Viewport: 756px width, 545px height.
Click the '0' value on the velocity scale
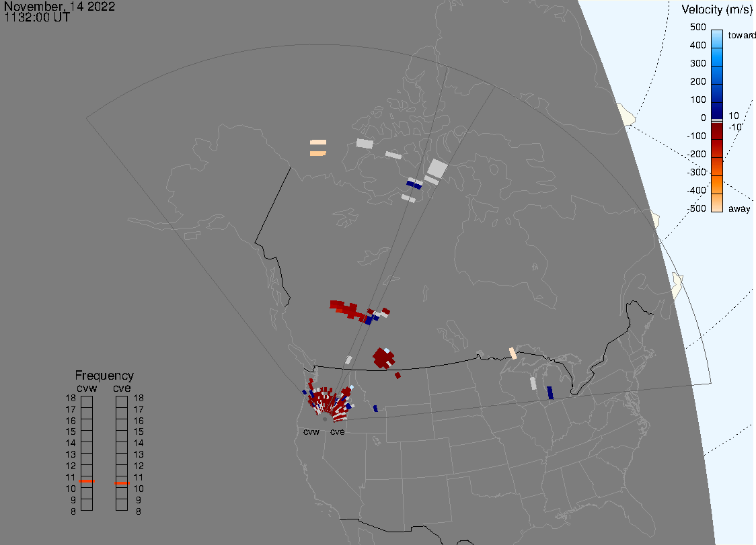click(704, 118)
